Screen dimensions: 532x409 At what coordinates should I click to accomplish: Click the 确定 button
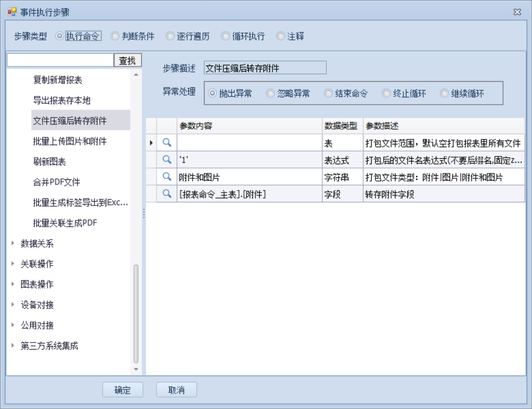point(123,390)
